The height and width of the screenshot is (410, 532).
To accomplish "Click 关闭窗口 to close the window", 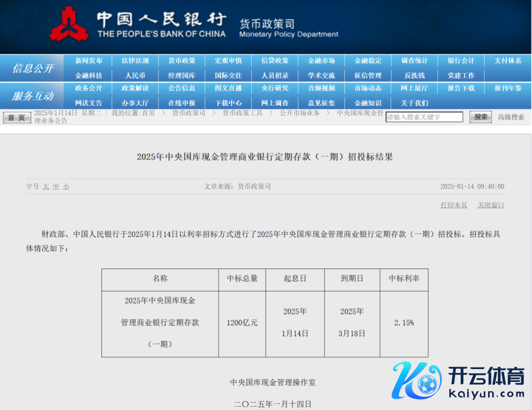I will pos(491,205).
